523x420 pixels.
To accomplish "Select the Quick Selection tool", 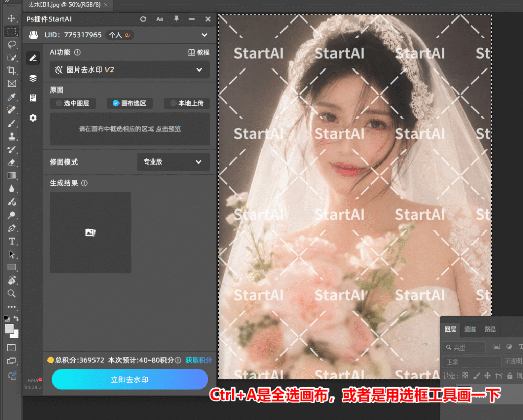I will 12,57.
